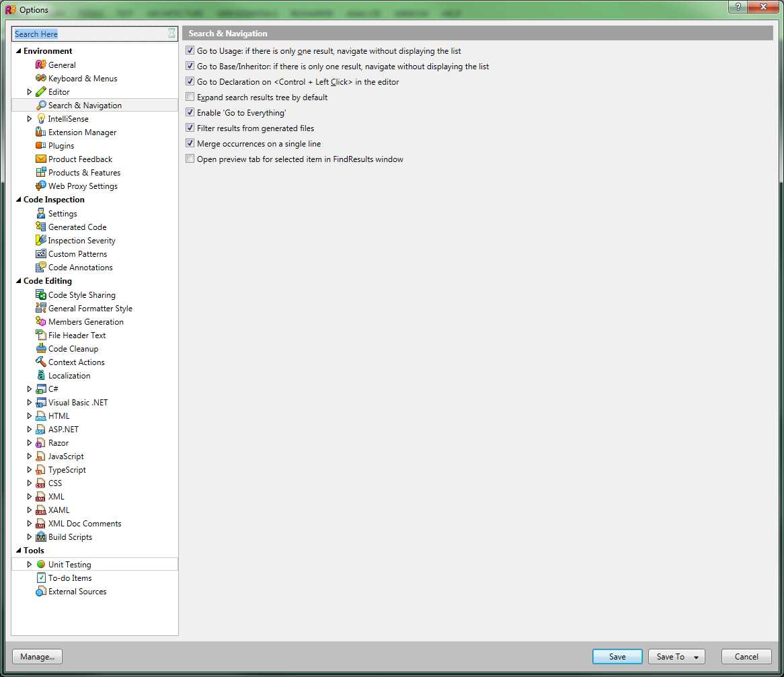
Task: Enable 'Expand search results tree by default'
Action: (190, 96)
